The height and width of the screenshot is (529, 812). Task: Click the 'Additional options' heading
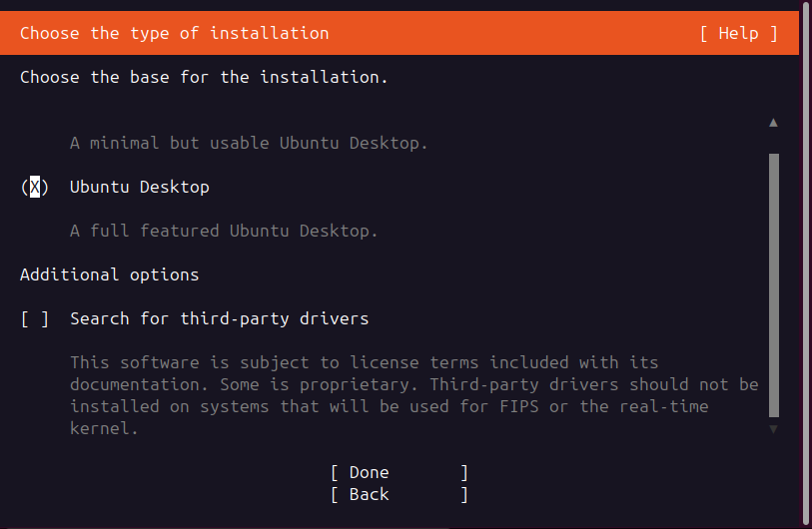coord(109,274)
